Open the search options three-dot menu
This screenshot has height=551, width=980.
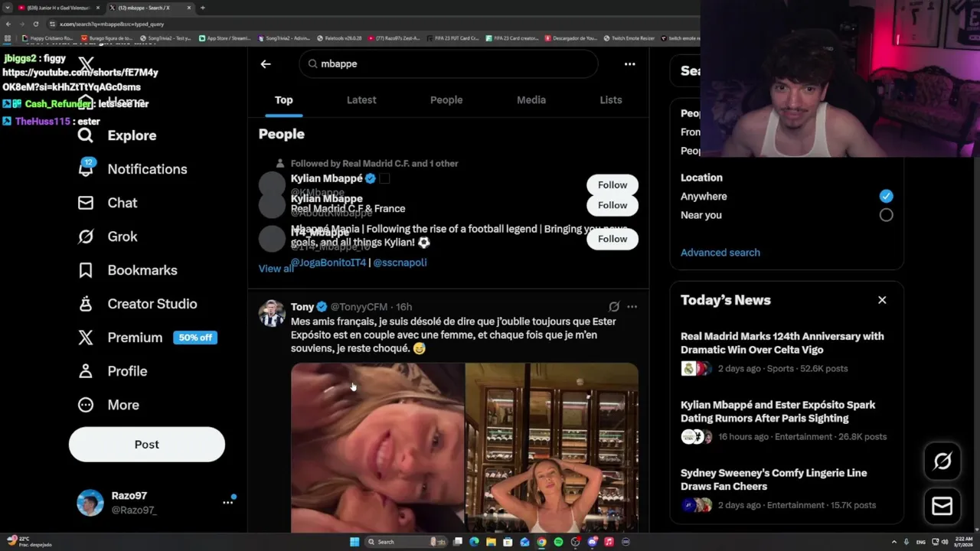tap(629, 64)
